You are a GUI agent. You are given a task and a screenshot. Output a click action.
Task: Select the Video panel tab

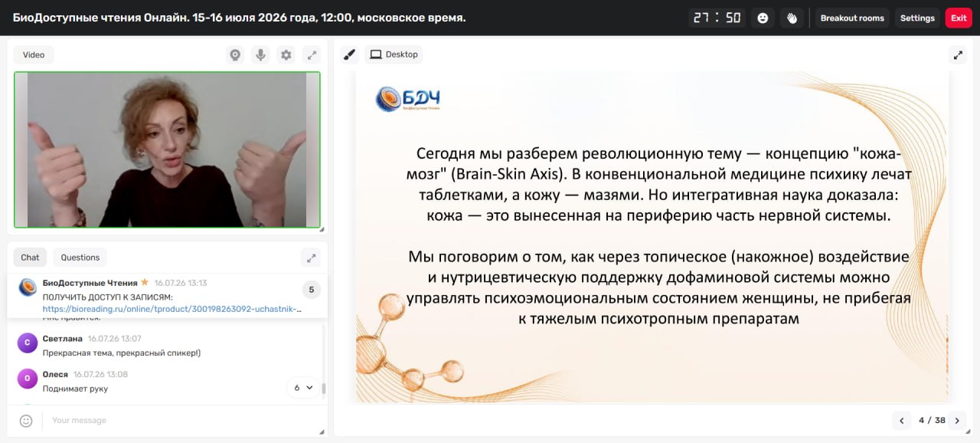pos(34,54)
